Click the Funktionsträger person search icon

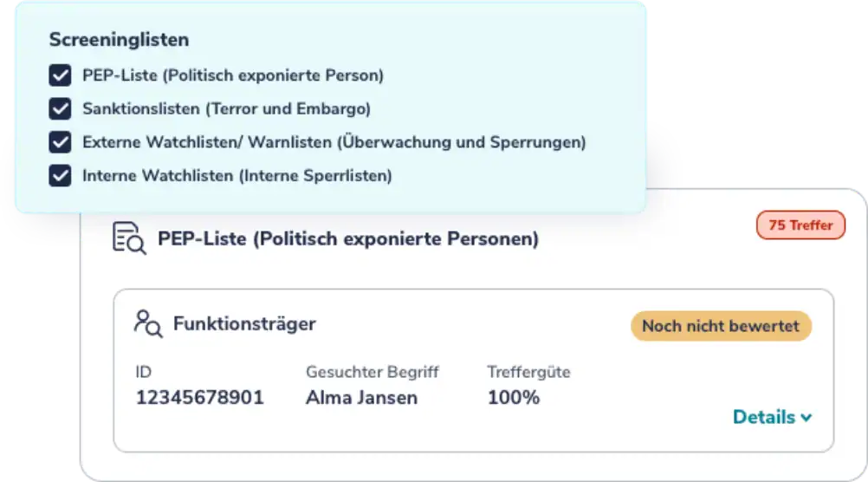point(147,323)
